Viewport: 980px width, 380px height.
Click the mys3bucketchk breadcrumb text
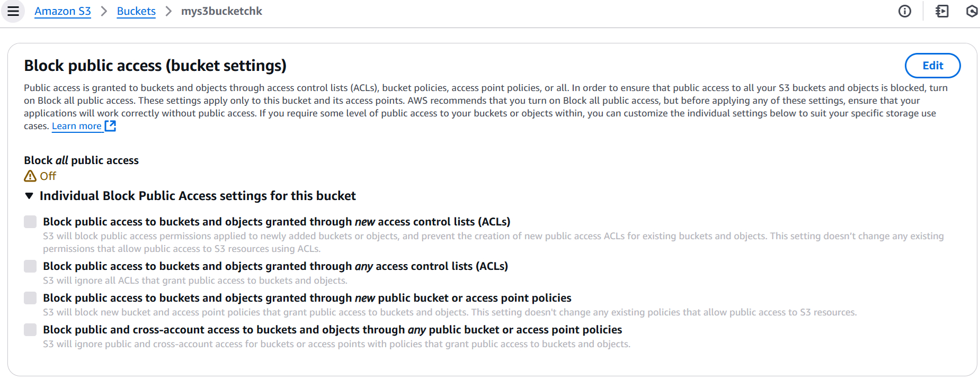click(x=221, y=11)
